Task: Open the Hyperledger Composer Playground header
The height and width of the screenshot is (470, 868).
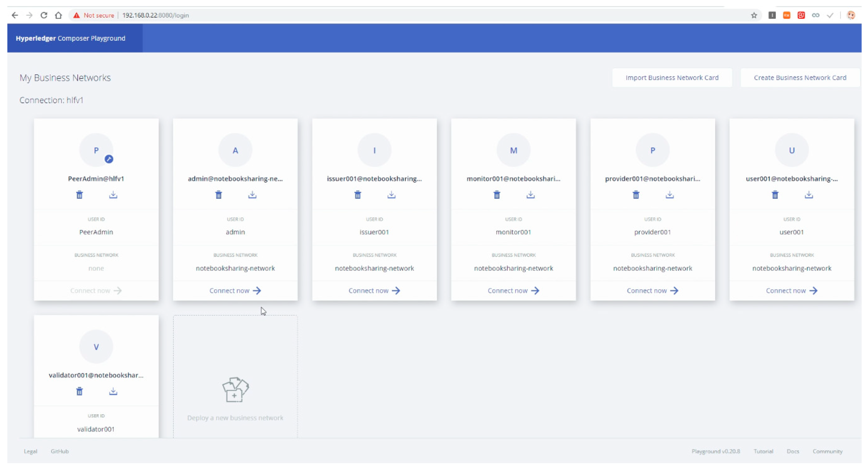Action: click(71, 38)
